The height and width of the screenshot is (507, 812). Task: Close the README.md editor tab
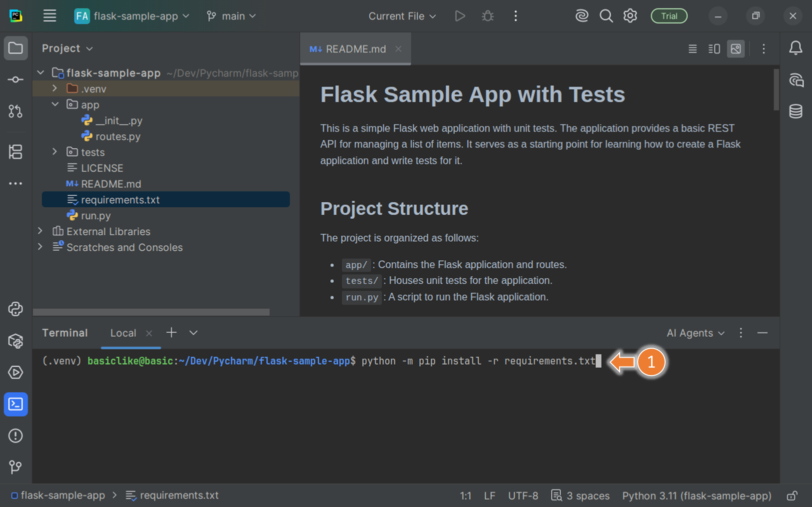[x=398, y=49]
